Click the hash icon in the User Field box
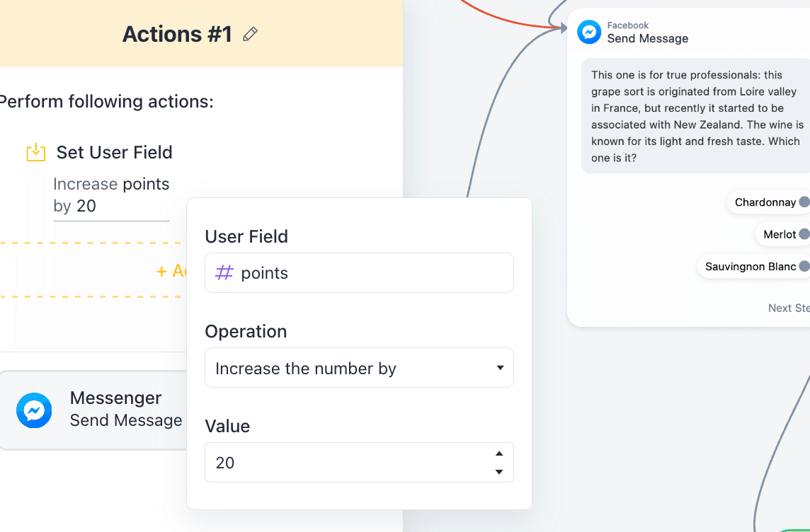This screenshot has width=810, height=532. click(224, 273)
